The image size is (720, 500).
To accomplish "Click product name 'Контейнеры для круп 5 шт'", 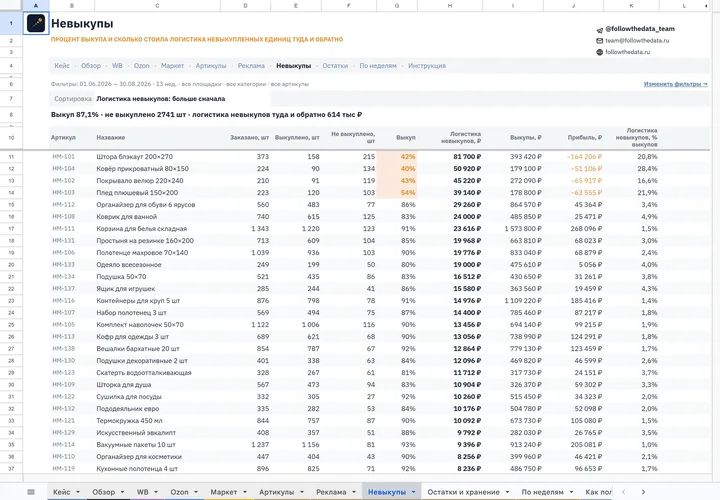I will (138, 301).
